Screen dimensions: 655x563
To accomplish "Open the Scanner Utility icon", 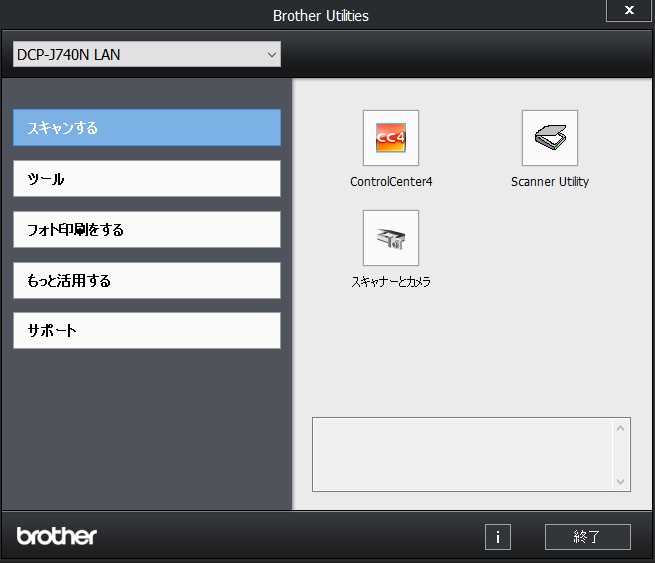I will 549,138.
